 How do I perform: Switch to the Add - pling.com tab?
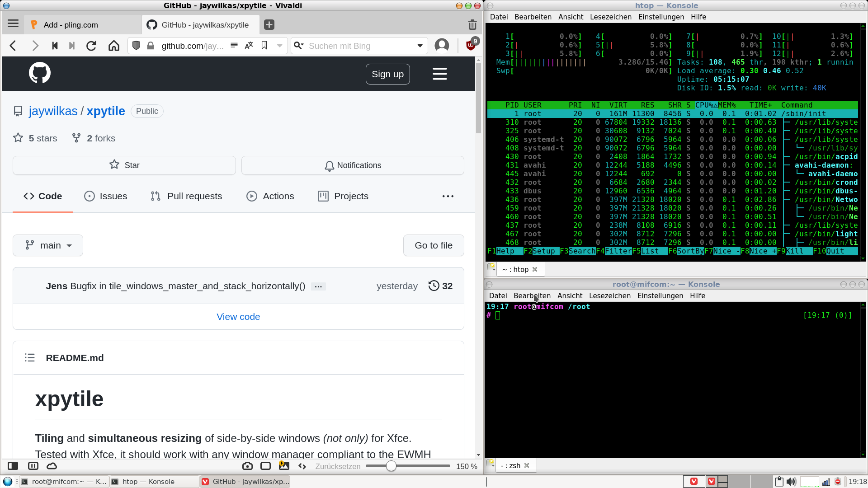coord(82,25)
